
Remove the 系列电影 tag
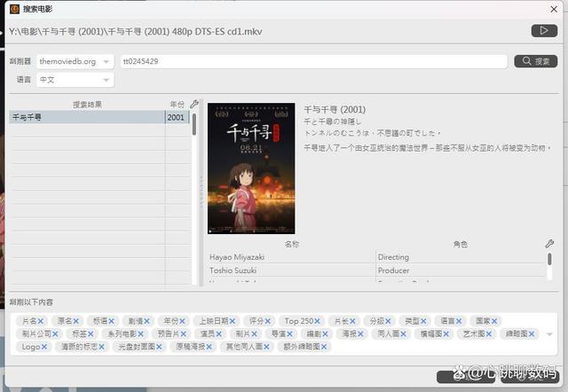[x=140, y=334]
